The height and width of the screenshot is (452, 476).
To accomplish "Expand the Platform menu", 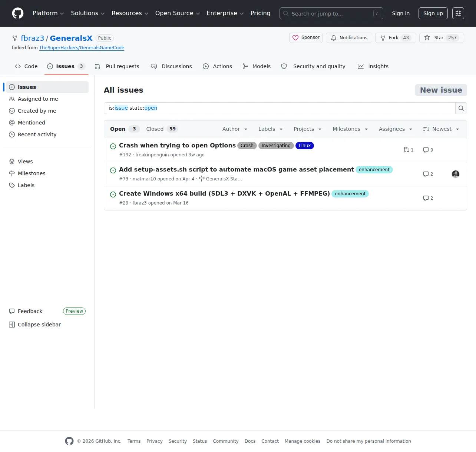I will click(48, 13).
